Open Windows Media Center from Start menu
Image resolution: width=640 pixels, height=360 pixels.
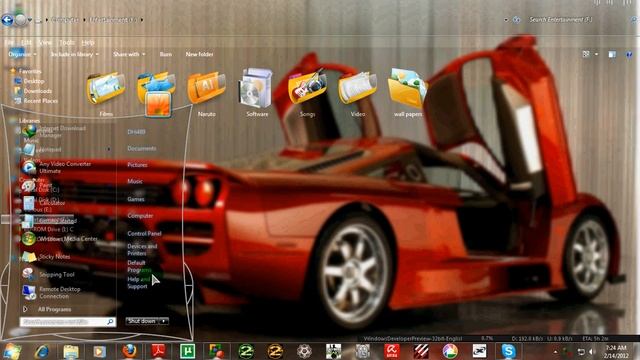click(x=59, y=239)
